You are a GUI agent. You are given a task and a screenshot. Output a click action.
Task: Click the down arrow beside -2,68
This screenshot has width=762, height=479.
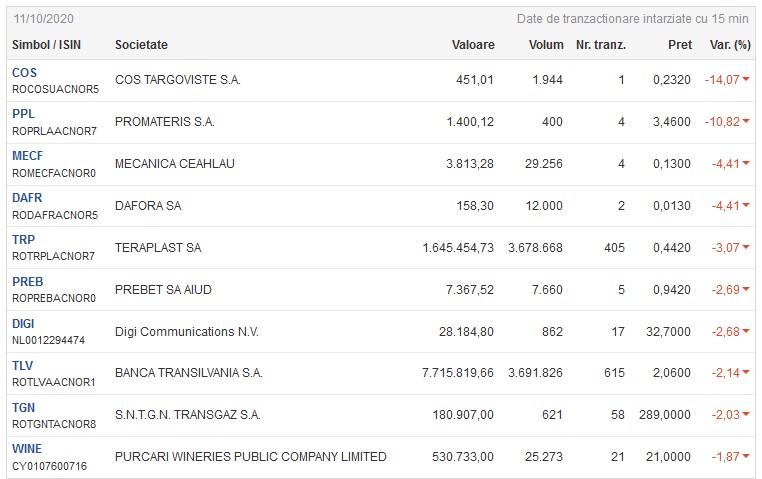pos(747,332)
